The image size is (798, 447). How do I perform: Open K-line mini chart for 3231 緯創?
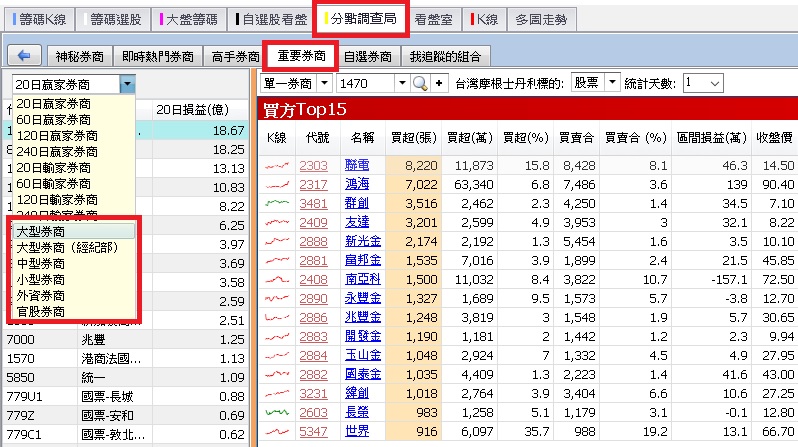(x=277, y=394)
